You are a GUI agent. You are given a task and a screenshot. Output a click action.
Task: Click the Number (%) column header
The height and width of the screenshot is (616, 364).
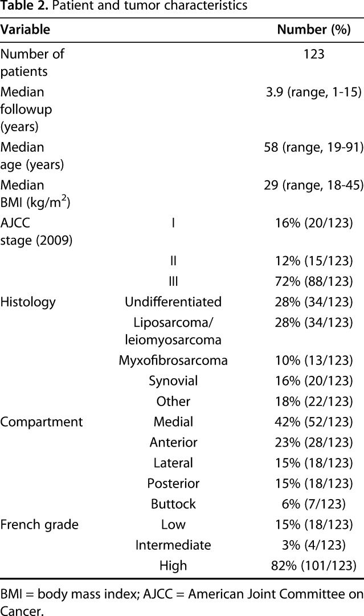tap(313, 30)
